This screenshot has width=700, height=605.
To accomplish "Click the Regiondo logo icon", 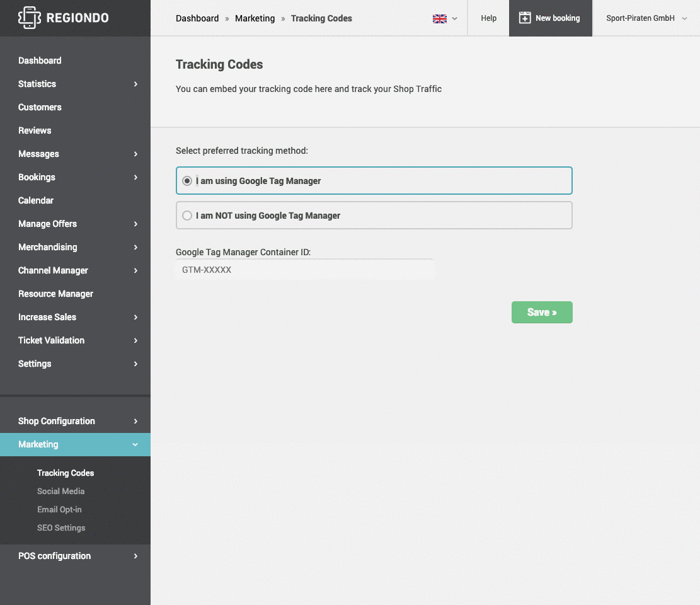I will click(x=30, y=18).
